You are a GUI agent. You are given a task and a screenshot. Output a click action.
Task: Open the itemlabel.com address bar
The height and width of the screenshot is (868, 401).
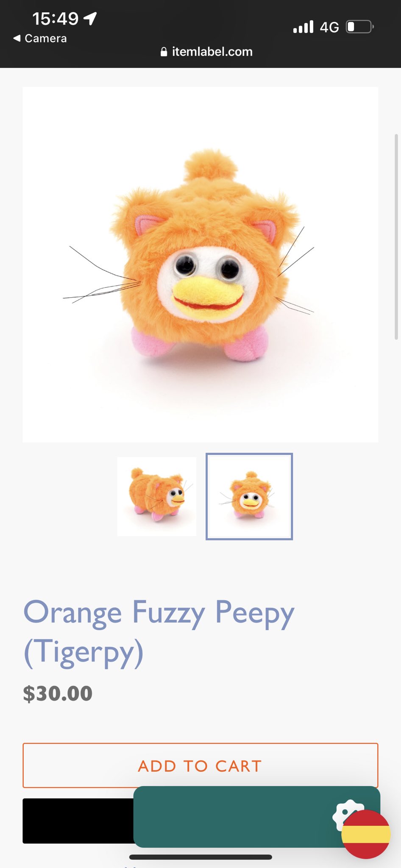[206, 52]
